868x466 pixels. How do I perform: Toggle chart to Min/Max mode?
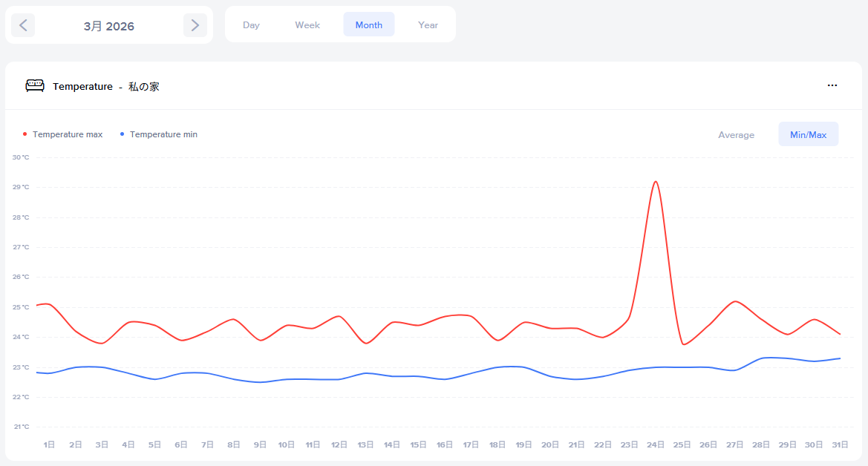808,135
